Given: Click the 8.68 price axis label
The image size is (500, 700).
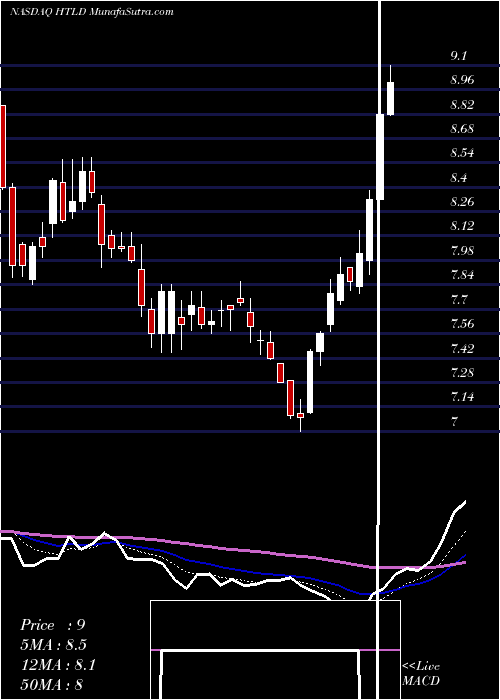Looking at the screenshot, I should click(462, 129).
